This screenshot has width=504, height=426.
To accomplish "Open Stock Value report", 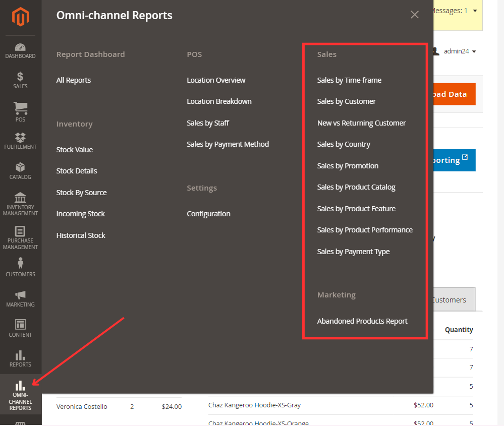I will click(75, 150).
